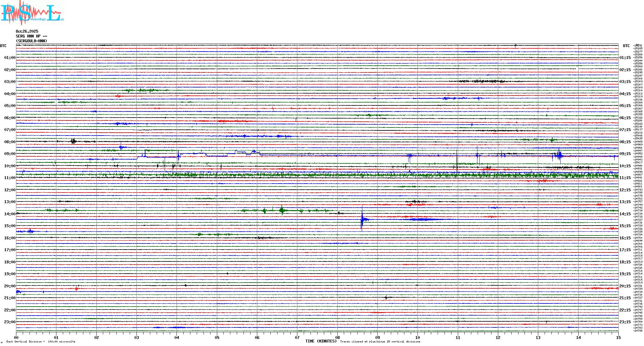The height and width of the screenshot is (346, 644).
Task: Click the Oct26,2025 date label
Action: 27,31
